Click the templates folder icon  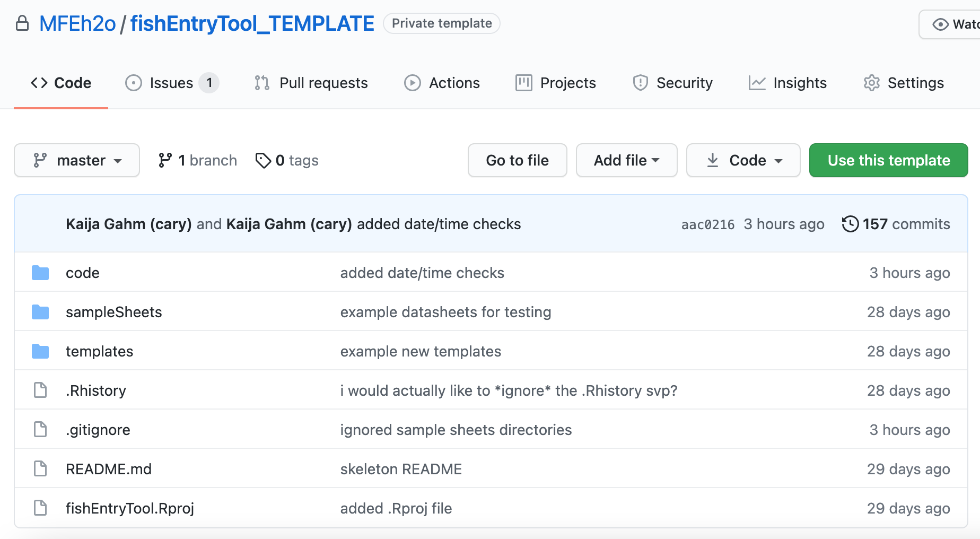[x=40, y=351]
